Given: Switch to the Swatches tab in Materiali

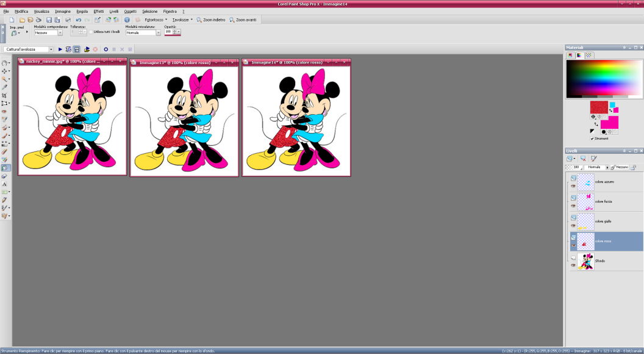Looking at the screenshot, I should (589, 55).
